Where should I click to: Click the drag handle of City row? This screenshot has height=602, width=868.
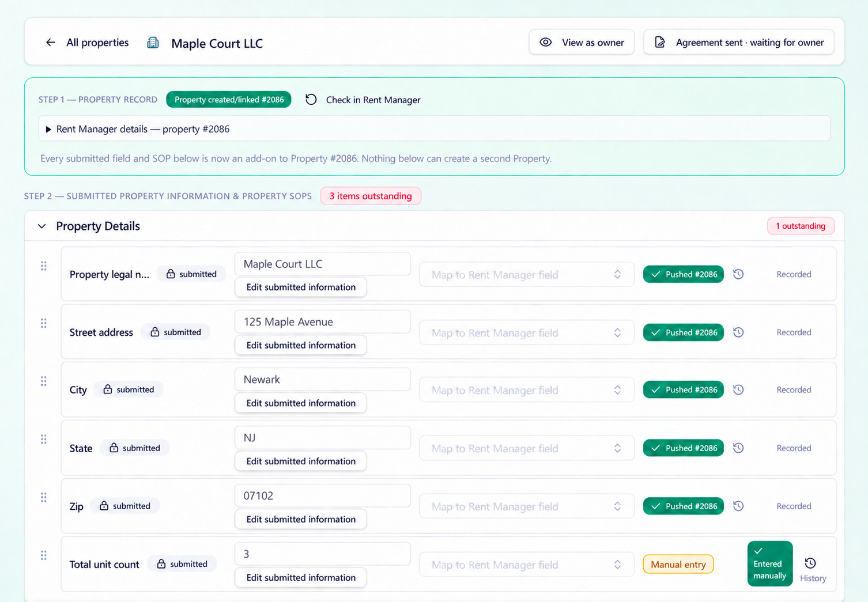44,381
